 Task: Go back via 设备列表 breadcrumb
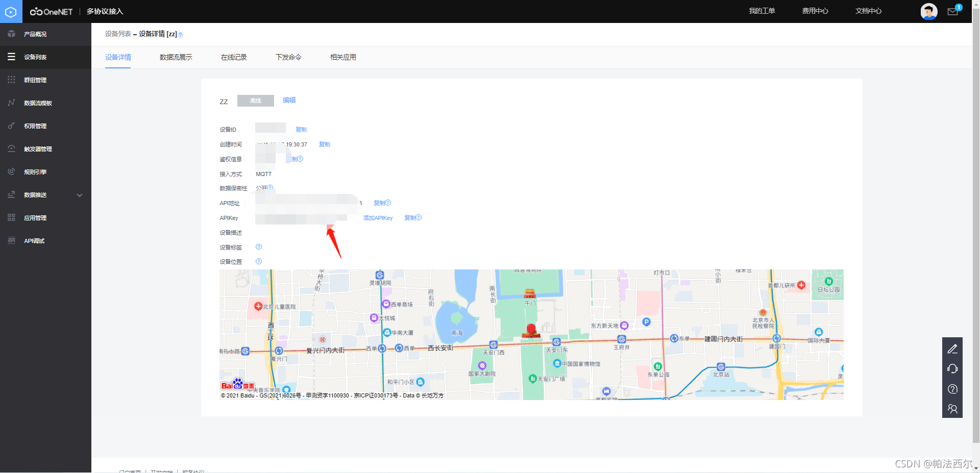pyautogui.click(x=118, y=34)
